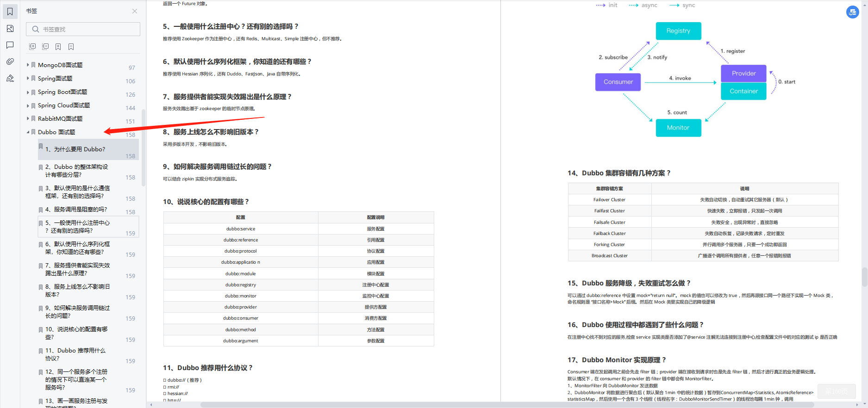The height and width of the screenshot is (408, 868).
Task: Click bookmark icon beside 1、为什么要用 Dubbo?
Action: tap(41, 147)
